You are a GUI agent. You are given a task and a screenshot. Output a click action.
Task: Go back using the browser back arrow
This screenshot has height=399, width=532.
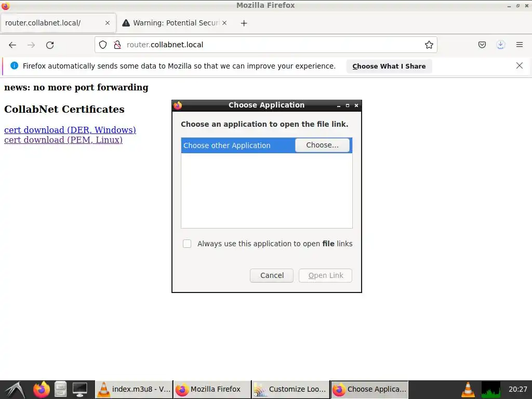pos(12,45)
